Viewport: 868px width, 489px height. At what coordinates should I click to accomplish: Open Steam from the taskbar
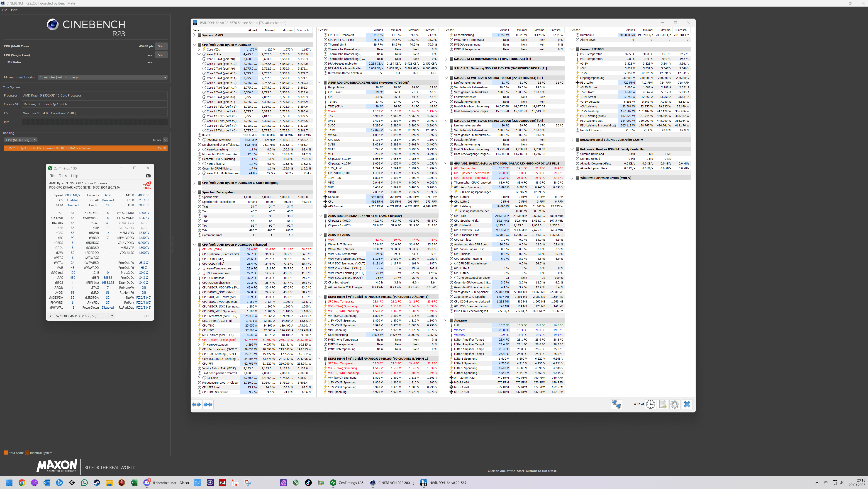coord(97,483)
